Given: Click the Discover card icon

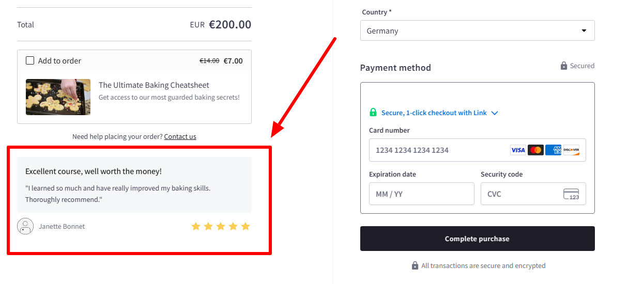Looking at the screenshot, I should click(571, 150).
